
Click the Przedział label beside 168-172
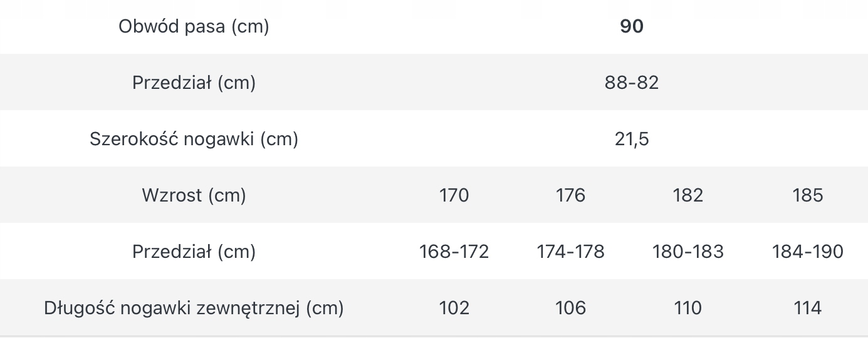click(x=194, y=252)
